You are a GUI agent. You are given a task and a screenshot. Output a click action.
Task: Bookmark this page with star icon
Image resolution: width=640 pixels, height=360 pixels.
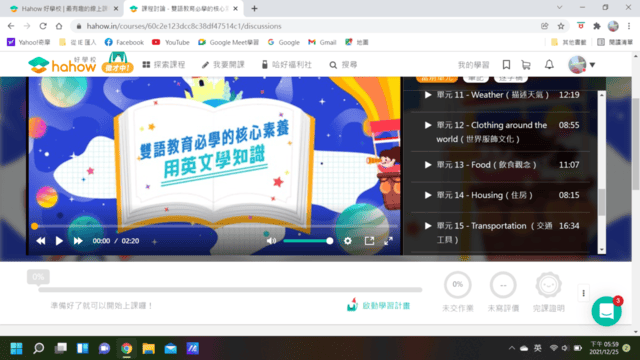point(561,26)
